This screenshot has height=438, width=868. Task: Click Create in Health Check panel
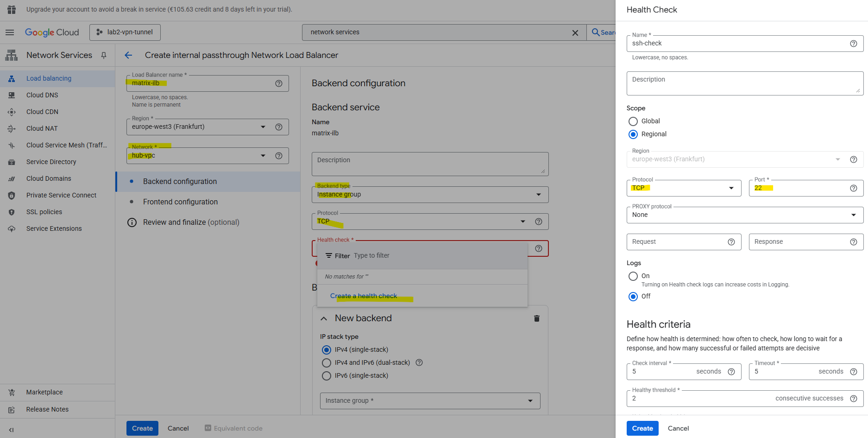pos(642,428)
